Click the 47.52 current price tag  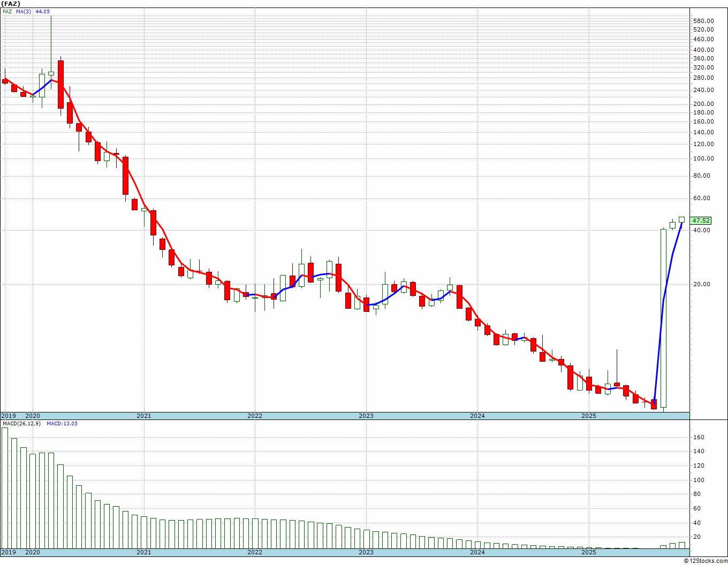(701, 220)
